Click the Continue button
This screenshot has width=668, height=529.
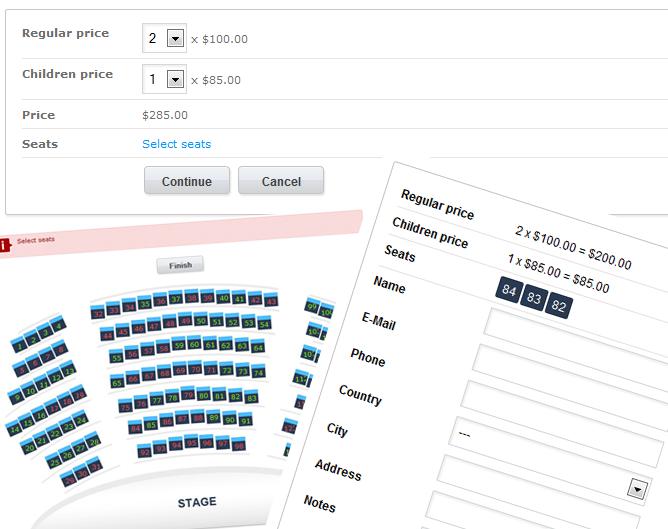(x=187, y=181)
